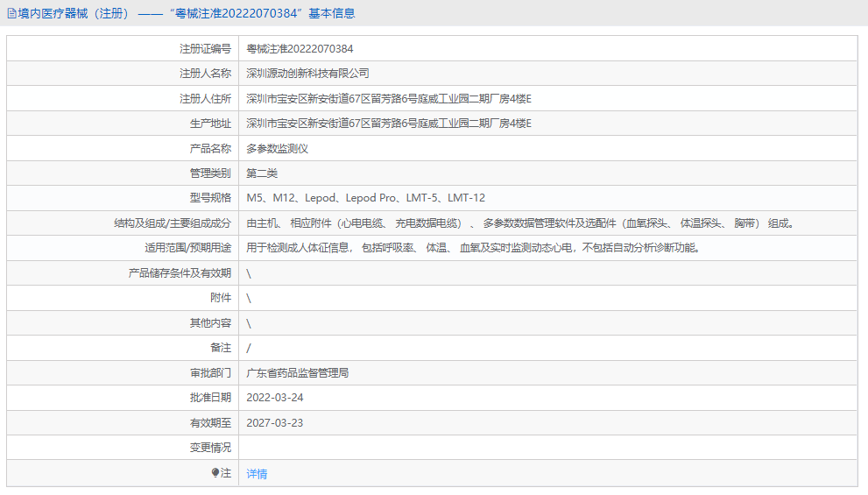Click the backslash value in 其他内容 row
This screenshot has width=868, height=495.
coord(249,322)
